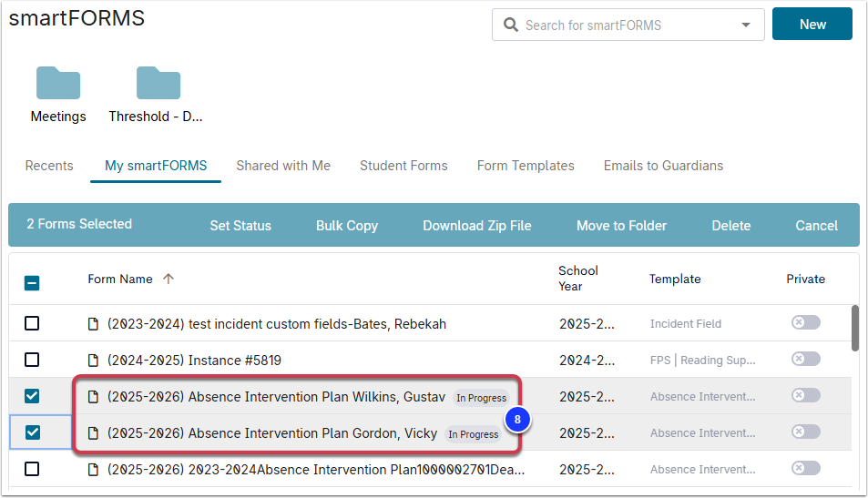Image resolution: width=868 pixels, height=498 pixels.
Task: Open the Form Templates tab
Action: 526,166
